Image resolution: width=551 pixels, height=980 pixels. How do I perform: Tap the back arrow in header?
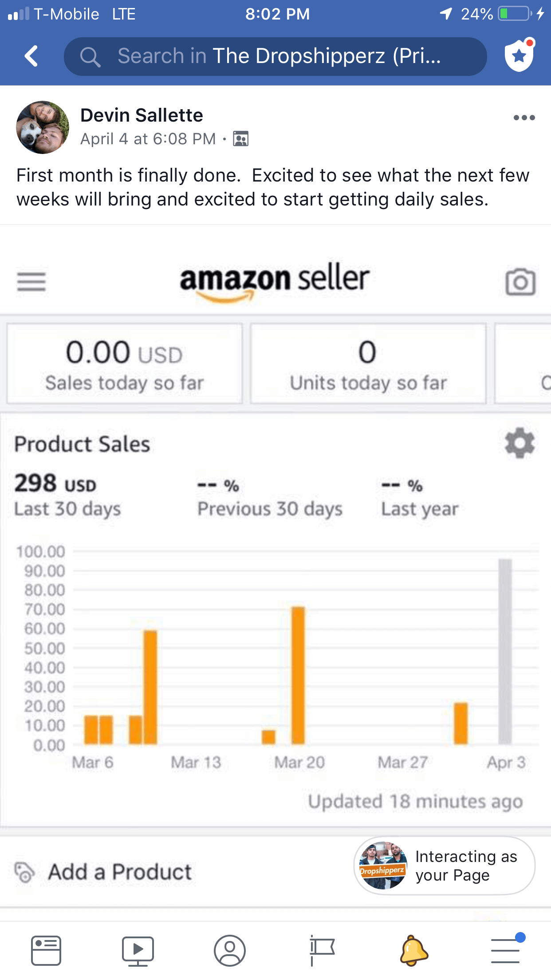coord(31,56)
